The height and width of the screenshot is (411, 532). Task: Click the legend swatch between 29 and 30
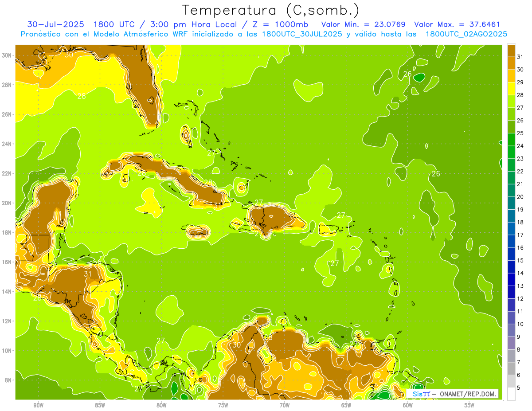coord(511,76)
